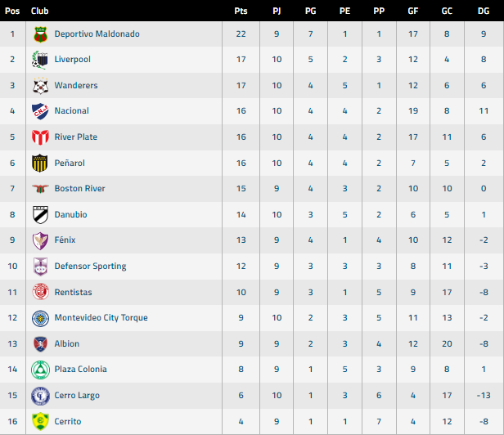The width and height of the screenshot is (504, 435).
Task: Open the Cerro Largo team link
Action: click(77, 396)
